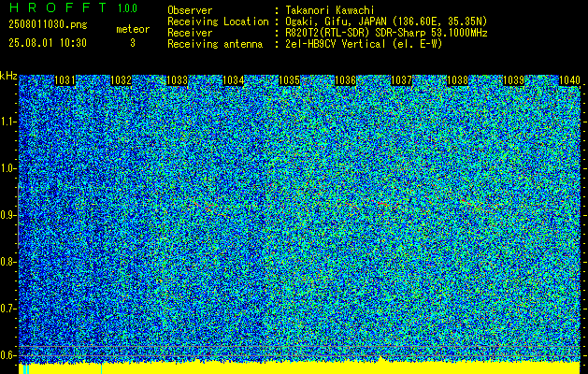The width and height of the screenshot is (588, 374).
Task: Click the observer name Takanori Kawachi
Action: point(330,10)
